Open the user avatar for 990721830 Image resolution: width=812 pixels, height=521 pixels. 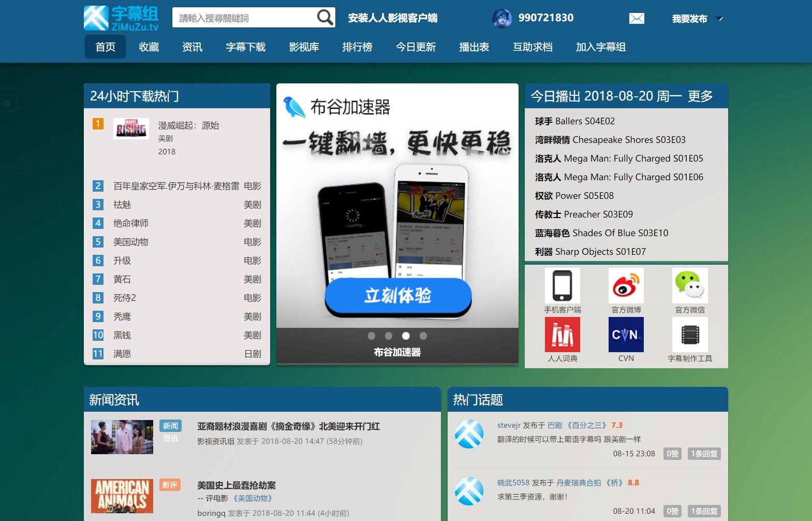(x=501, y=18)
